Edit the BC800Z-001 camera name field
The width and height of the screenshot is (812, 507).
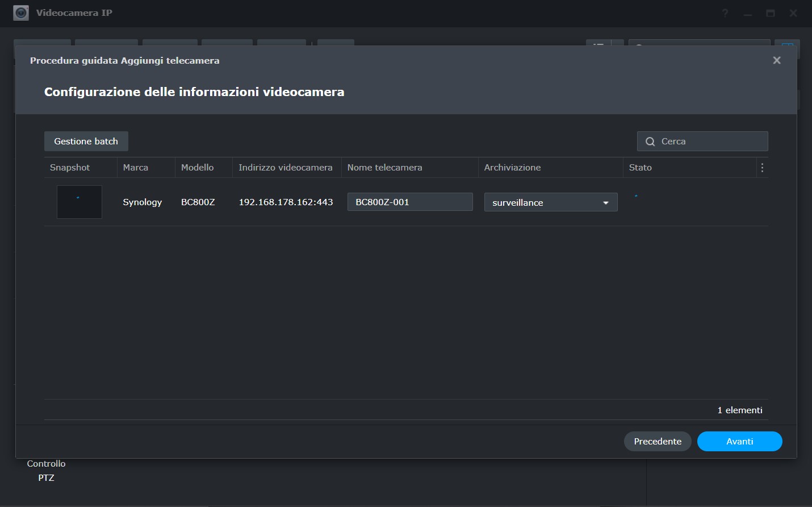pyautogui.click(x=409, y=202)
